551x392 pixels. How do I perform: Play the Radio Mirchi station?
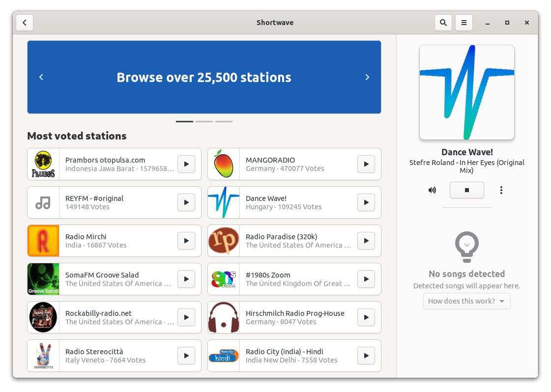point(186,241)
